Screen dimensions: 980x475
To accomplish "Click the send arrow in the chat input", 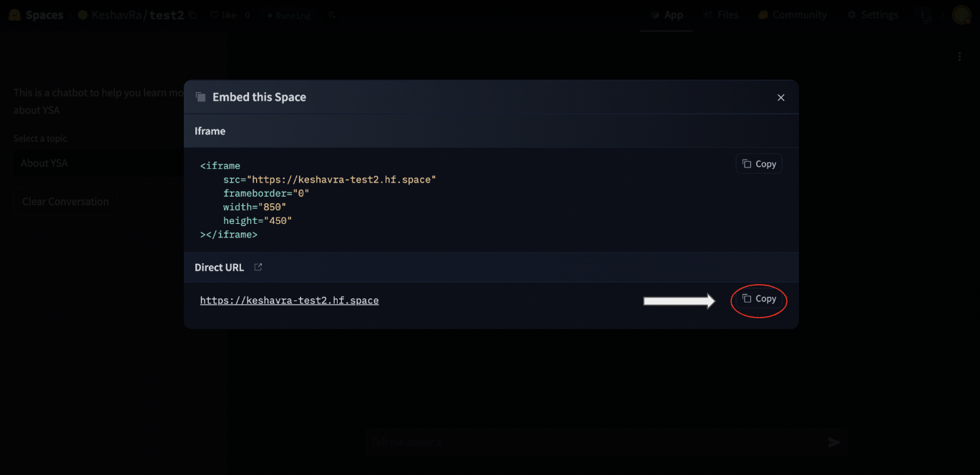I will (x=833, y=442).
